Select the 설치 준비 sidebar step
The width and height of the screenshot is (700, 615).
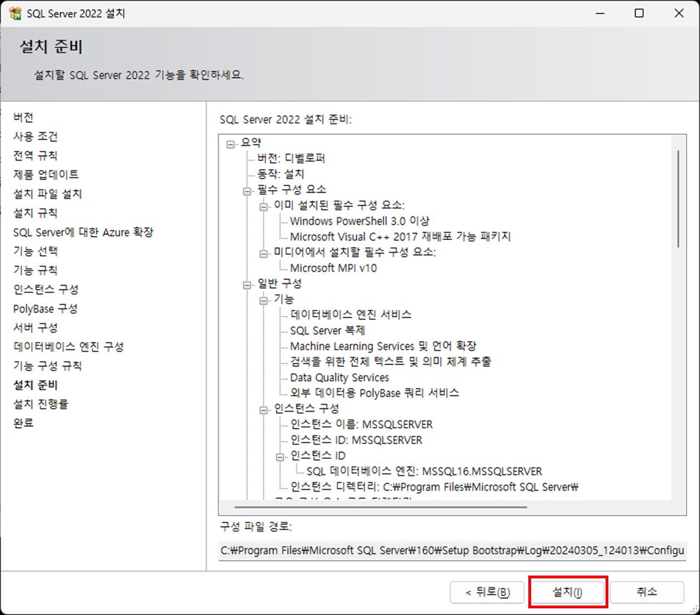pos(36,385)
